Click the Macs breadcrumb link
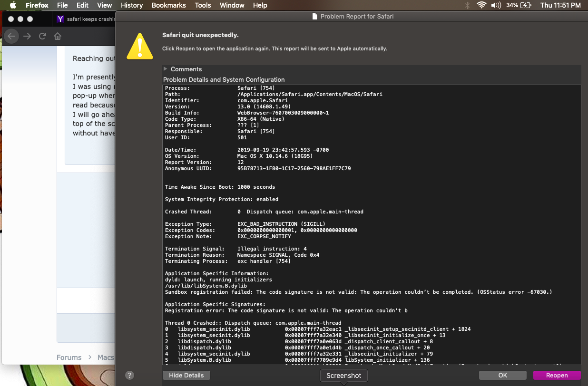This screenshot has height=386, width=588. [107, 357]
